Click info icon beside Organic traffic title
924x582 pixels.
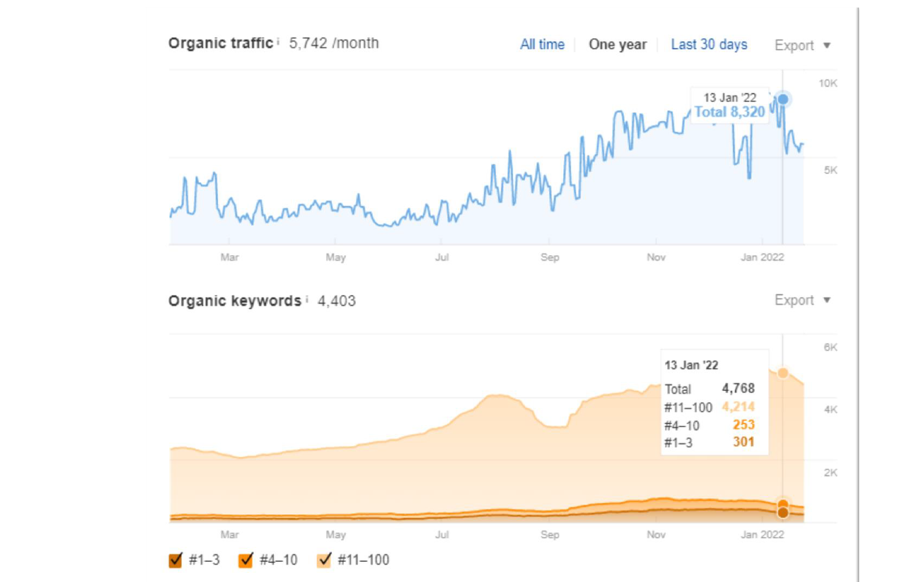point(278,42)
